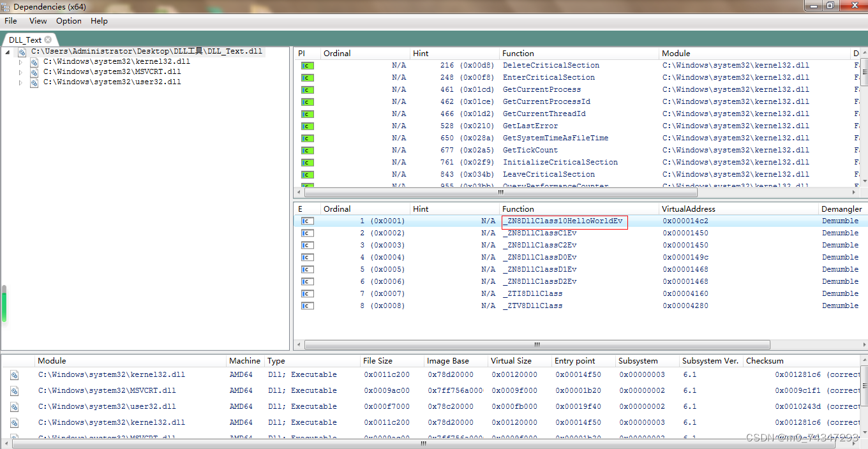Click Demumble for _ZTI8DllClass row
868x449 pixels.
click(x=840, y=294)
